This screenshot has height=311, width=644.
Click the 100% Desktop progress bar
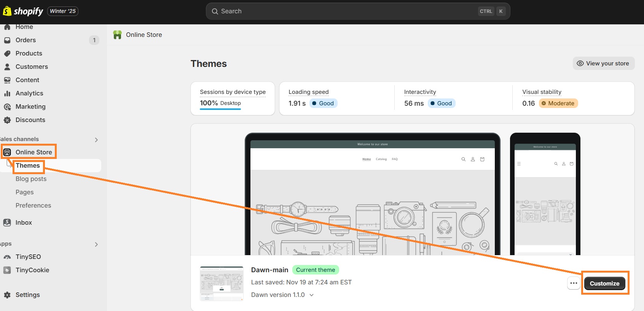220,109
